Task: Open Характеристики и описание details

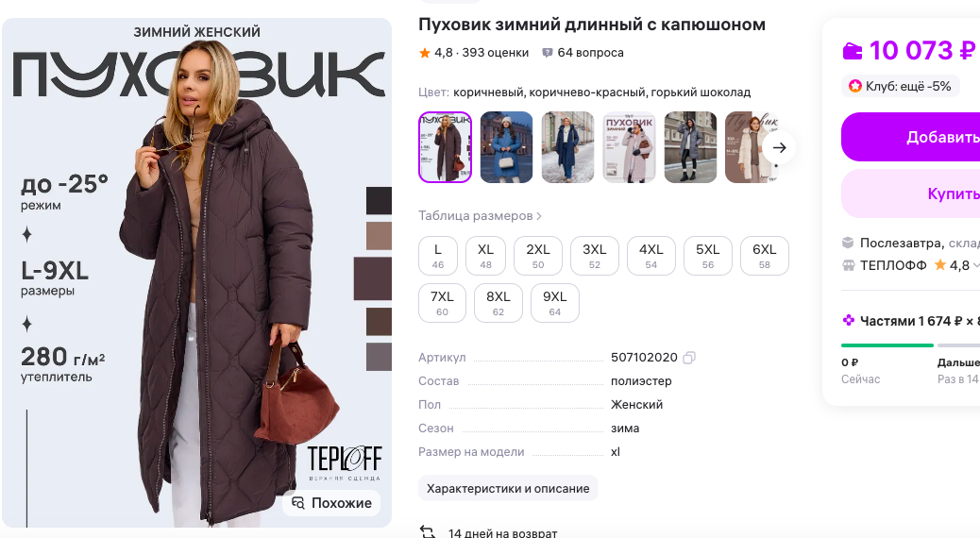Action: [x=508, y=489]
